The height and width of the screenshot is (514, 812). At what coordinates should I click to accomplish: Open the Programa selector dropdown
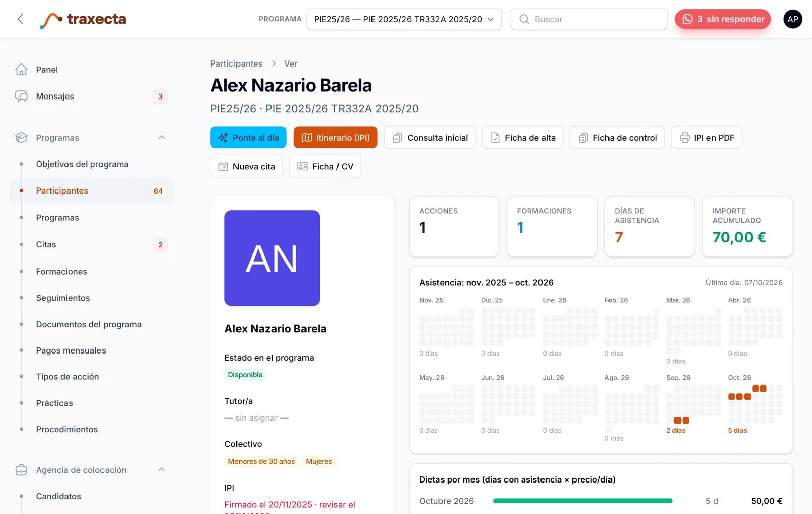404,19
